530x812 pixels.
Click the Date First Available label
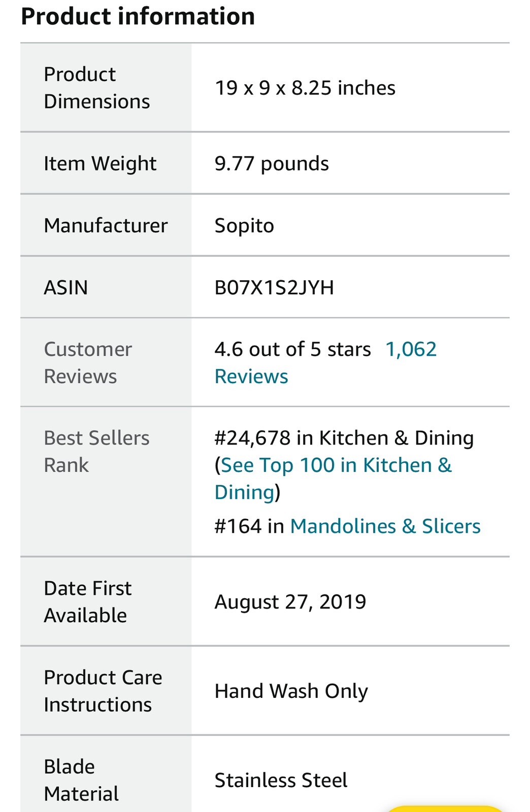87,601
